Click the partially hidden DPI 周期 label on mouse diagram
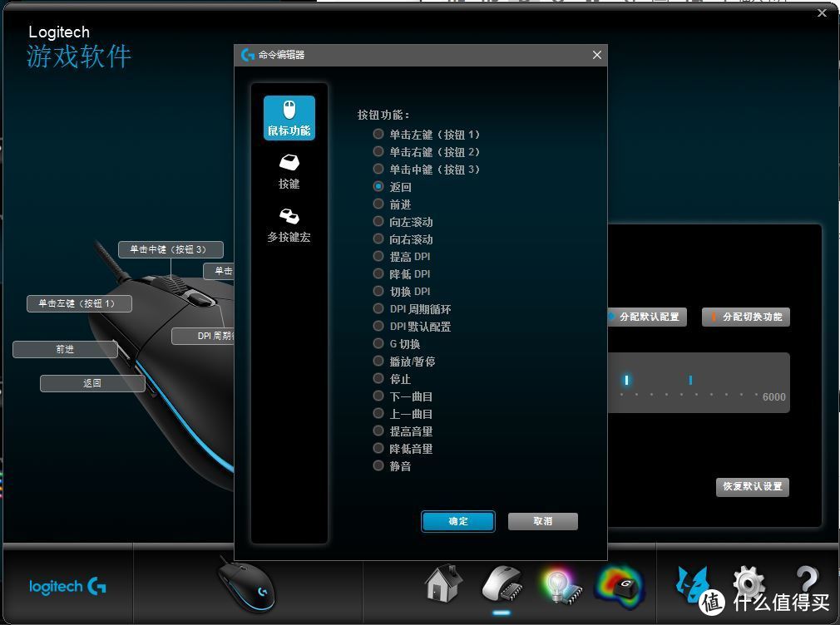 [202, 336]
